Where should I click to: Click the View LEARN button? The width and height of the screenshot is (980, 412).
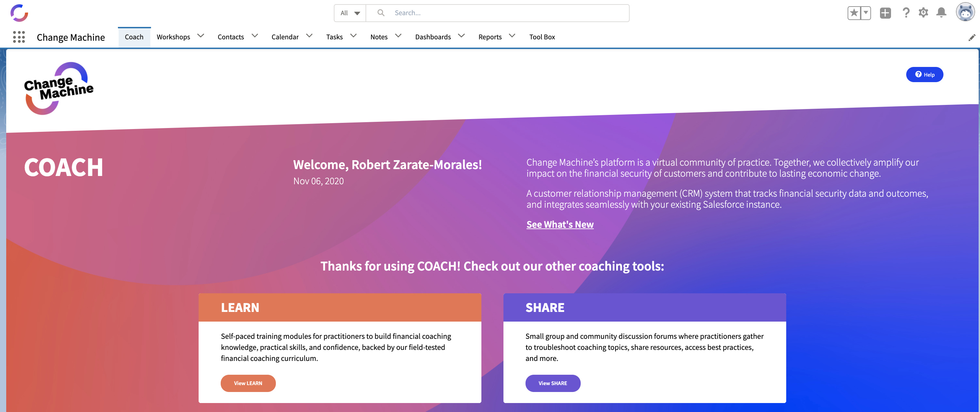248,383
